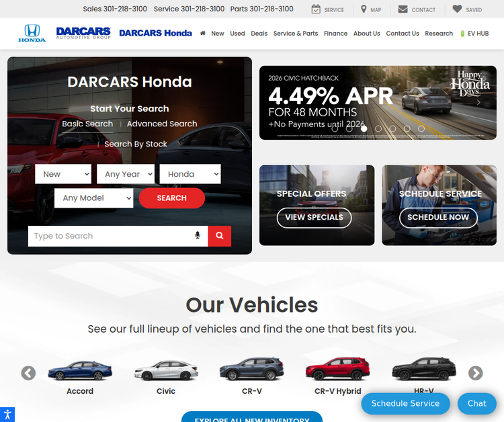Switch to Advanced Search tab

click(x=162, y=124)
